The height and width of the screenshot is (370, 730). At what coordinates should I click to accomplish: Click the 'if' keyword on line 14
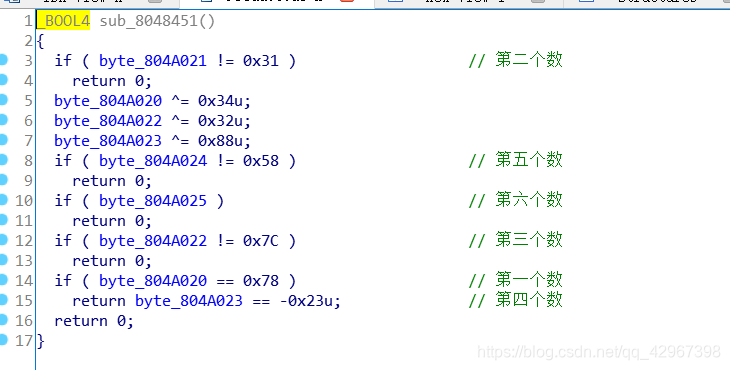click(63, 281)
